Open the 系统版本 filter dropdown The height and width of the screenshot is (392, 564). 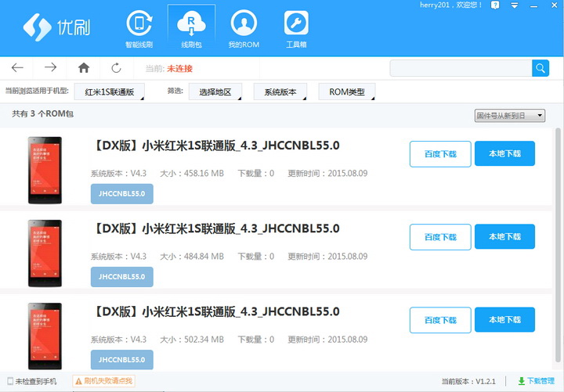point(280,92)
